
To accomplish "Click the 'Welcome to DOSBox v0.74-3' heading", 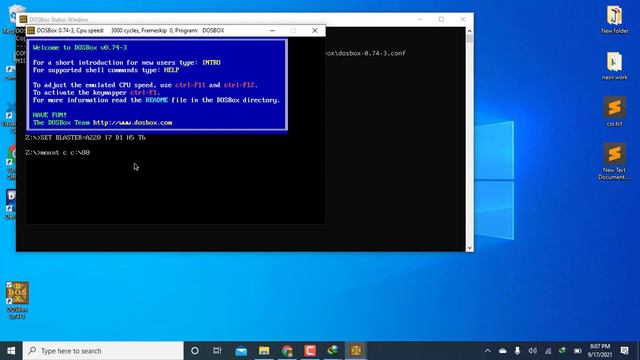I will coord(80,47).
